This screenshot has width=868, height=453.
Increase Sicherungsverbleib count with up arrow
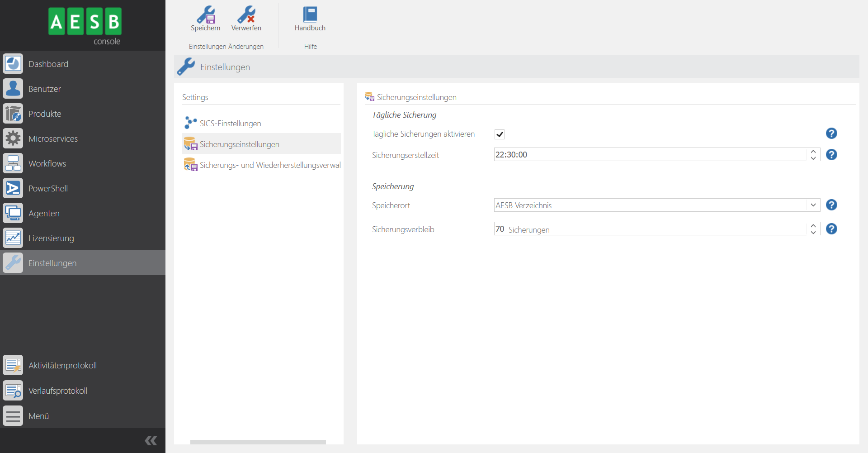click(x=813, y=225)
